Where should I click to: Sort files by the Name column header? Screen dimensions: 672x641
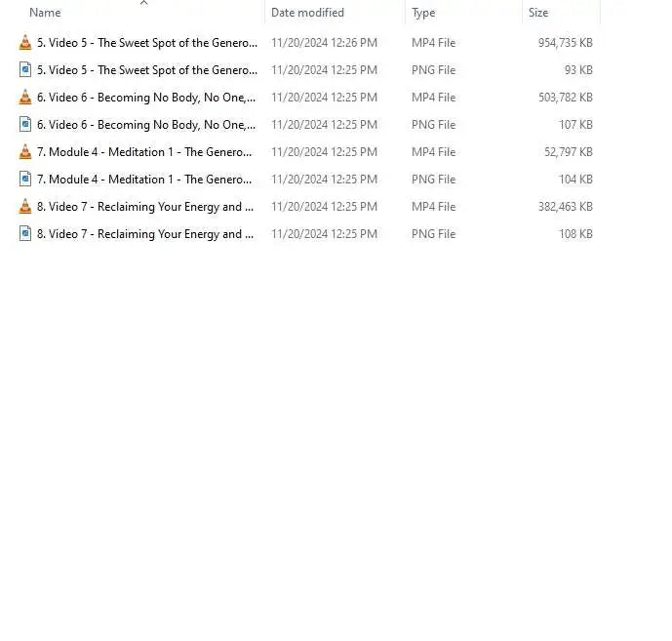point(45,13)
